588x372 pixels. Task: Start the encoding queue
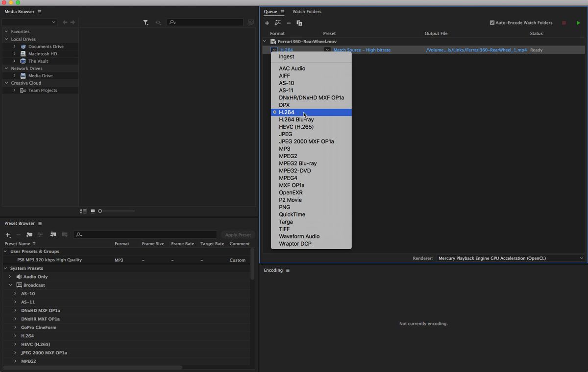tap(578, 23)
